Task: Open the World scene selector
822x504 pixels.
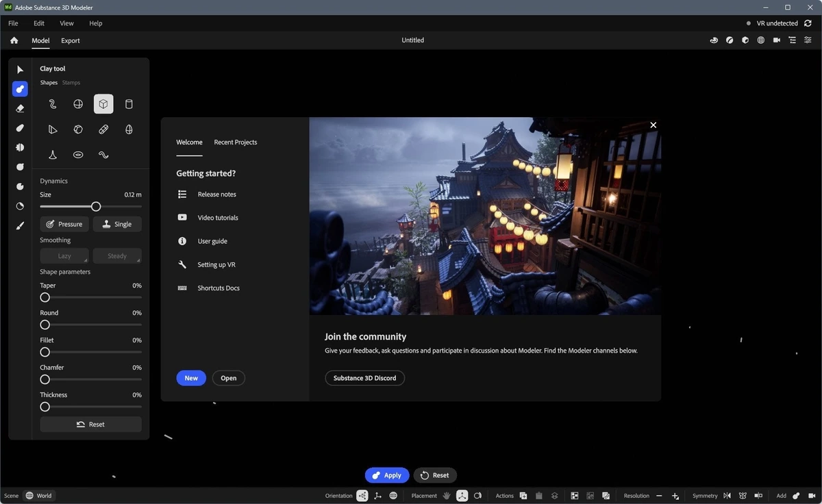Action: click(39, 496)
